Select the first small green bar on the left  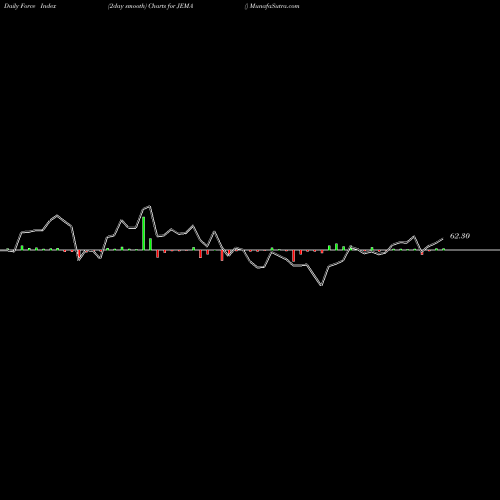coord(8,249)
